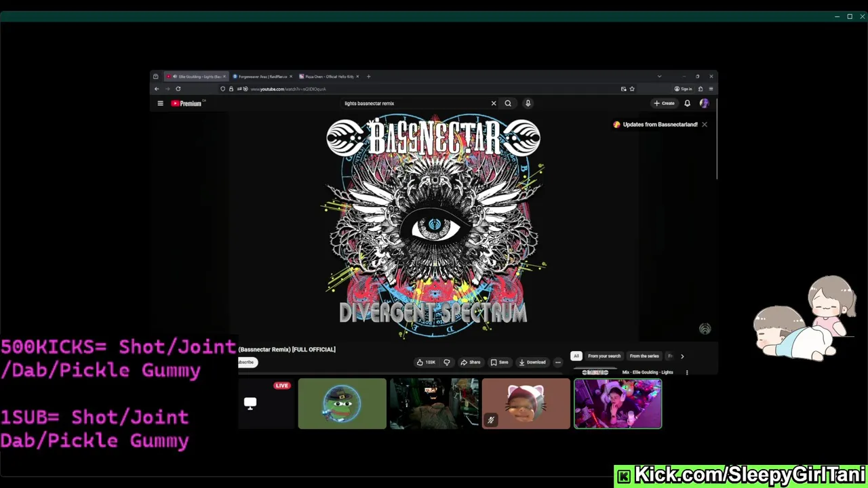868x488 pixels.
Task: View site security via padlock icon
Action: click(x=231, y=89)
